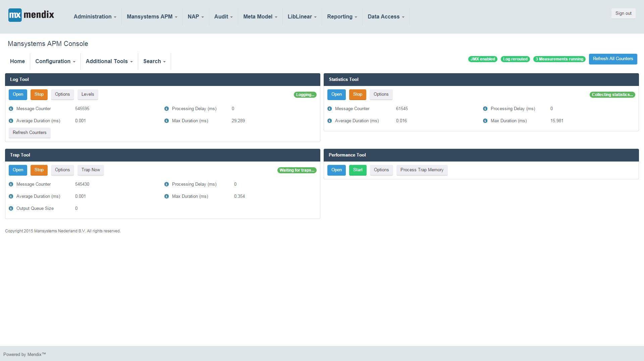Image resolution: width=644 pixels, height=361 pixels.
Task: Sign out of the application
Action: [623, 13]
